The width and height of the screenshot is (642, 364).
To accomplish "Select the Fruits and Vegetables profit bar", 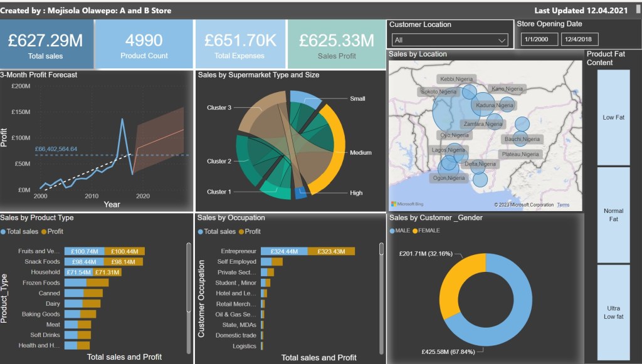I will pos(125,251).
